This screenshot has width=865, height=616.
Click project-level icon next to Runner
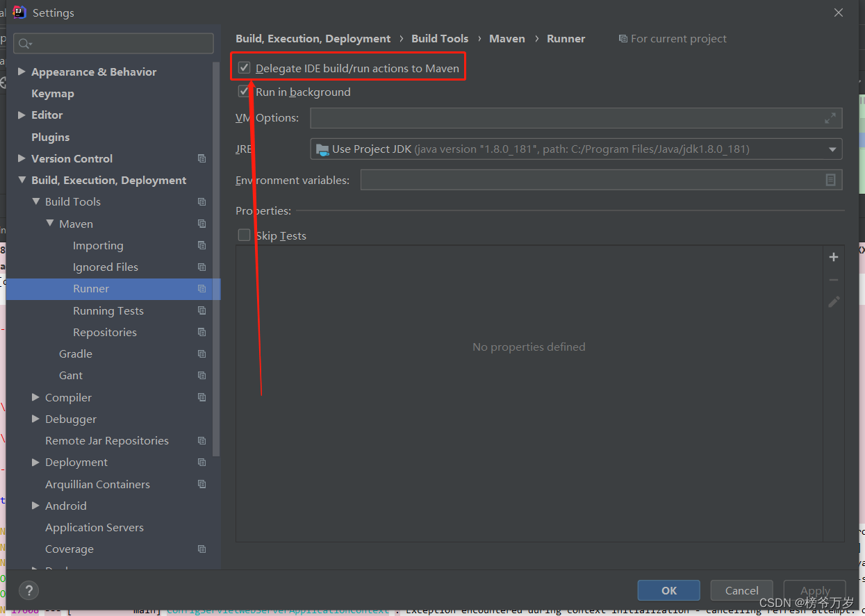coord(201,289)
